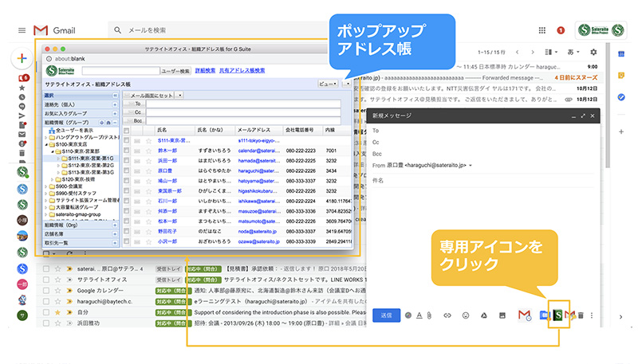Click the メール画面にセット button
This screenshot has width=638, height=364.
point(148,96)
